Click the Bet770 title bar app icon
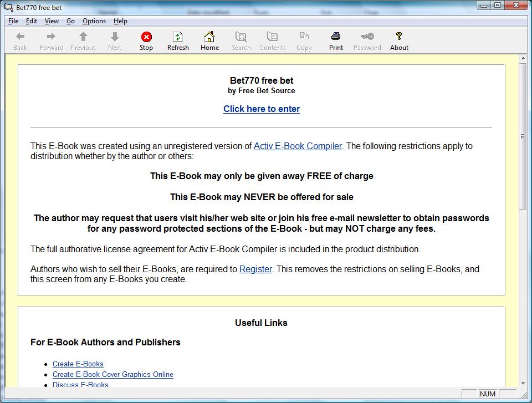This screenshot has height=403, width=532. pos(8,7)
